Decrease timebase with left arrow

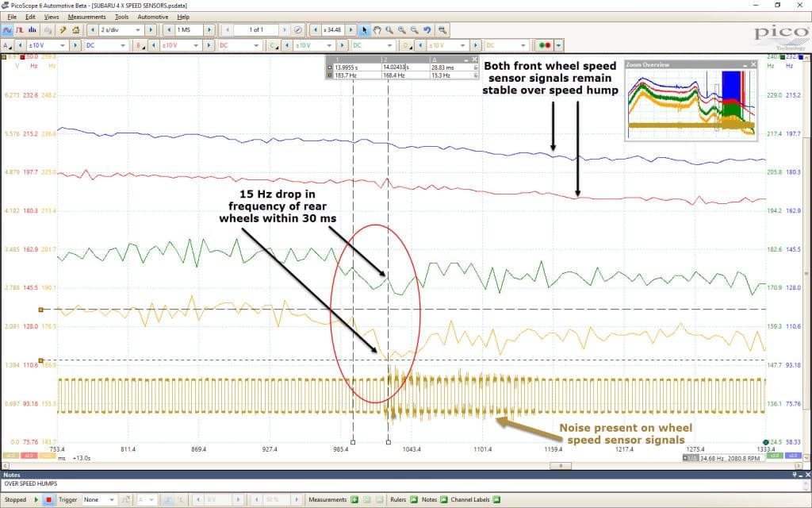pos(93,30)
